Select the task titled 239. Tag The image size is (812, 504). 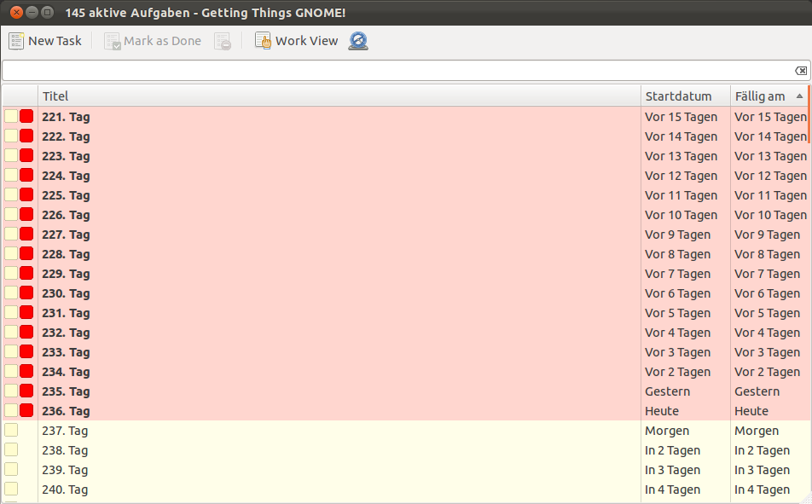pos(65,471)
